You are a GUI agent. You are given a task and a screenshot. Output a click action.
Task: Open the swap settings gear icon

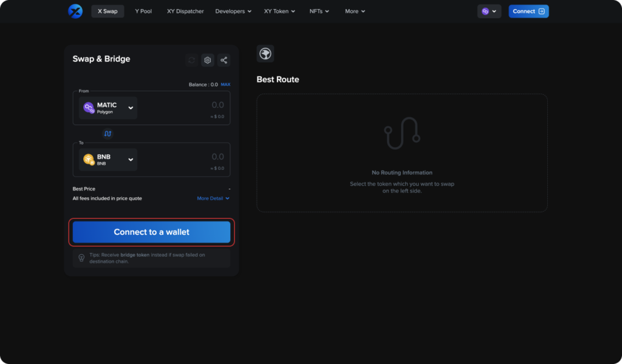point(208,60)
